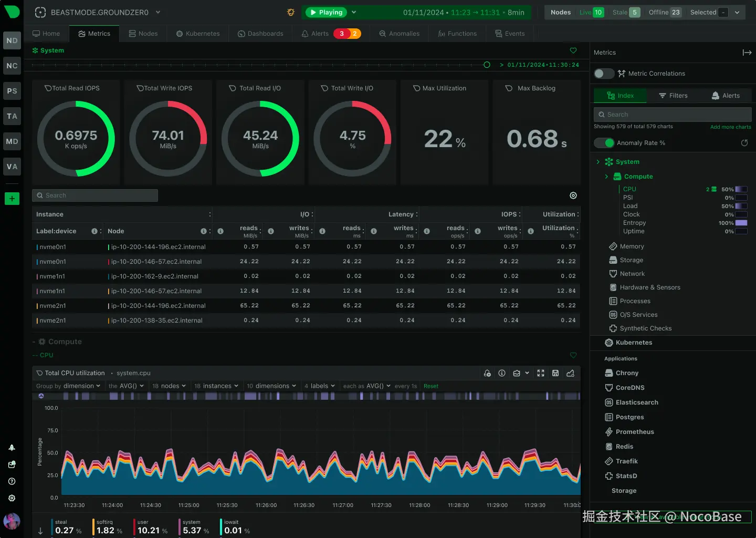Enable the Metric Correlations toggle
This screenshot has width=756, height=538.
point(604,74)
